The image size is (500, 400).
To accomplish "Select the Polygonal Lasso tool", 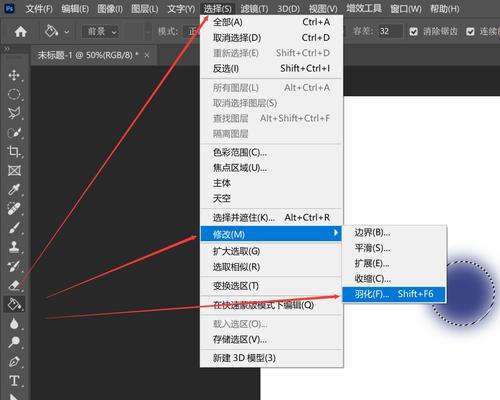I will pos(14,113).
